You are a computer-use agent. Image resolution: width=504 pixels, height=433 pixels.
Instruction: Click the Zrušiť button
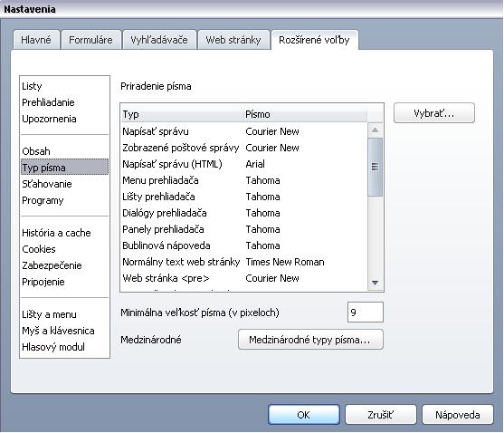(381, 415)
